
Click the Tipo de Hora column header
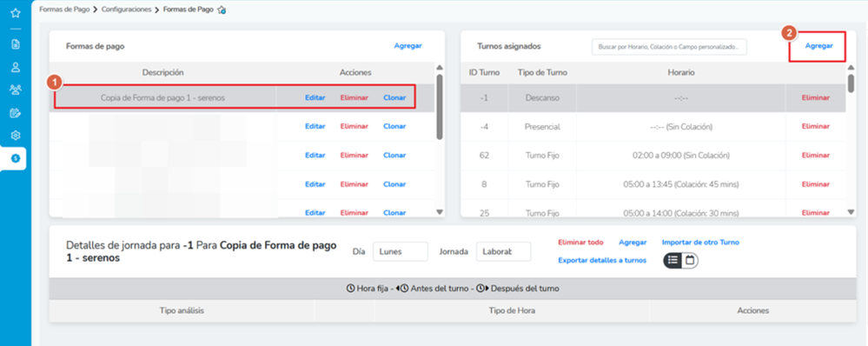[x=512, y=310]
